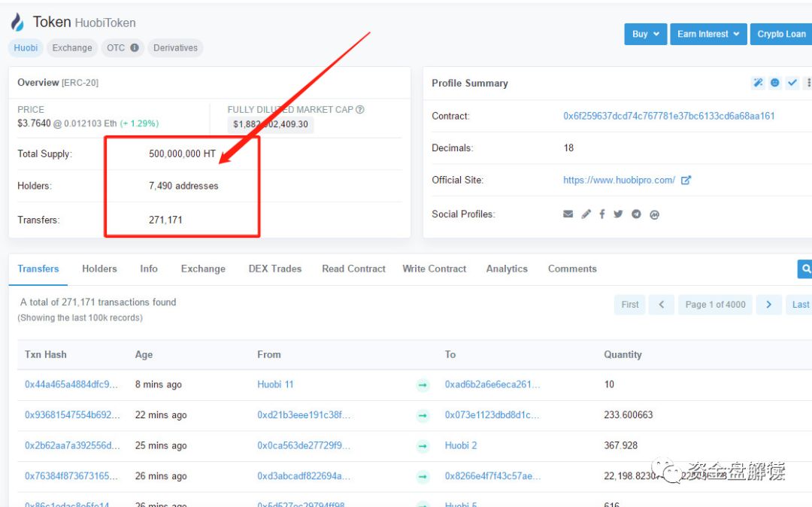Open sender address 0xd21b3eee191c38f

pyautogui.click(x=304, y=414)
